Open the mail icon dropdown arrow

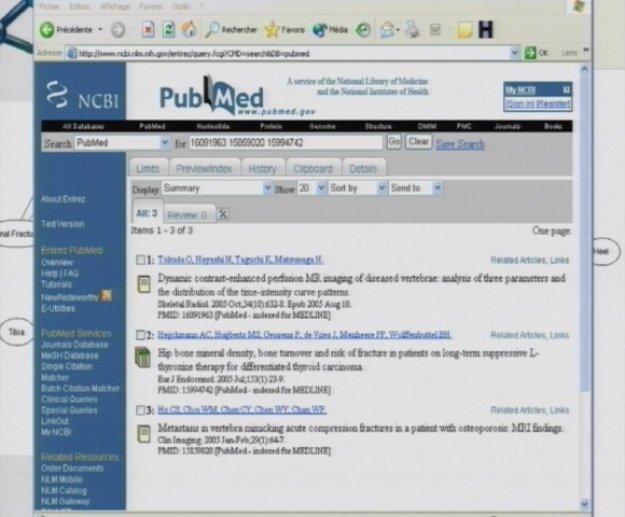pos(398,30)
